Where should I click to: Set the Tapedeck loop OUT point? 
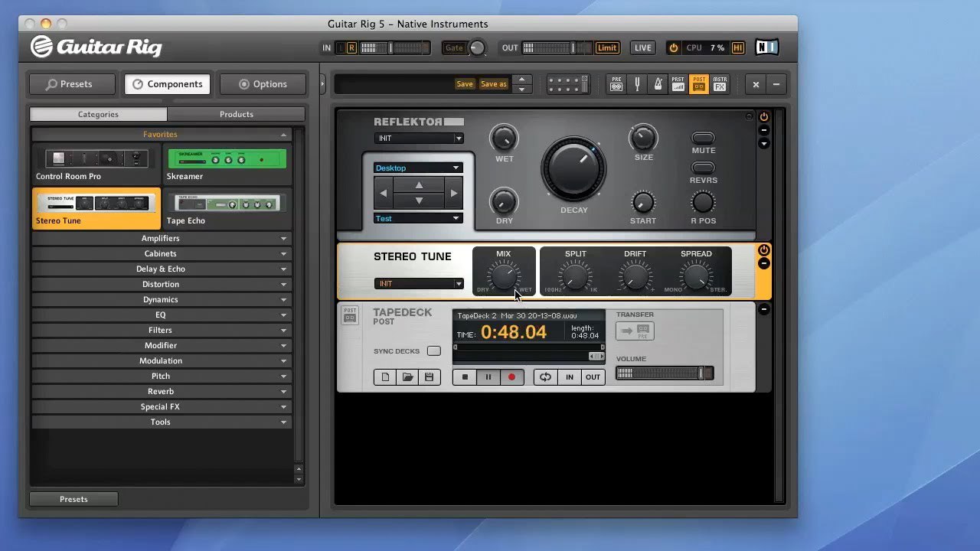[x=593, y=377]
